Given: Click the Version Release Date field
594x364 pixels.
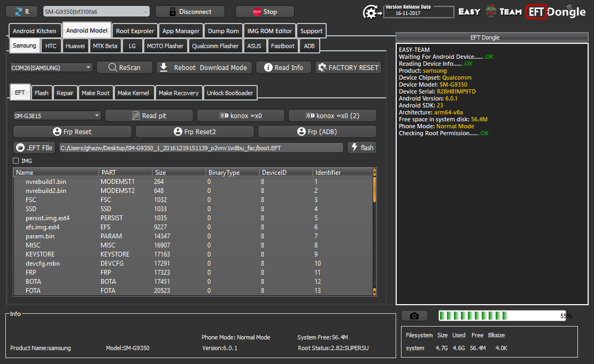Looking at the screenshot, I should point(419,12).
